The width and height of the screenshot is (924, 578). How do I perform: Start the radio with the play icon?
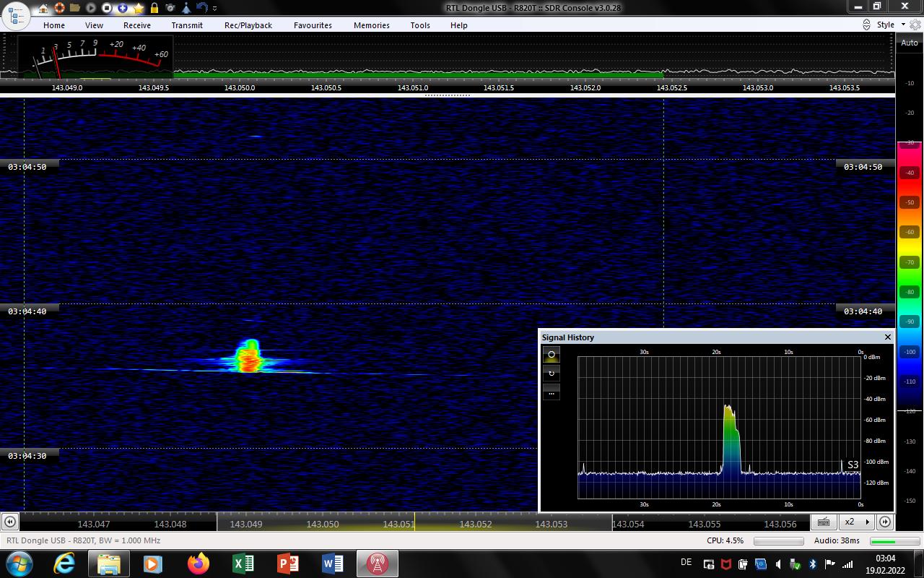tap(91, 8)
